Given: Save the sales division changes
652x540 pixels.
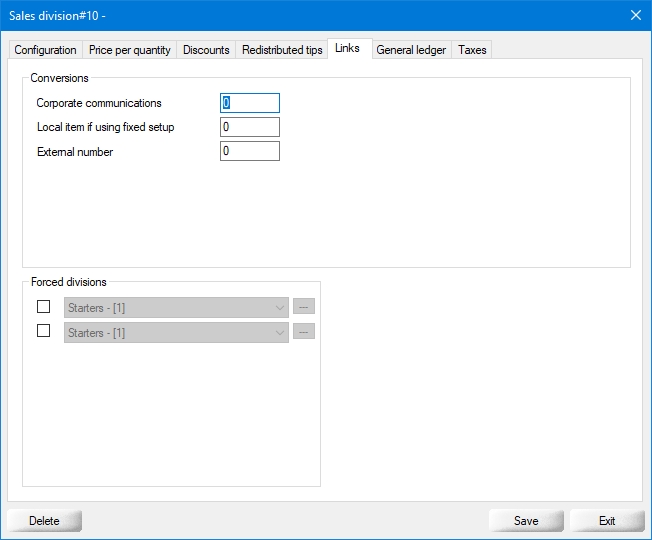Looking at the screenshot, I should [526, 521].
